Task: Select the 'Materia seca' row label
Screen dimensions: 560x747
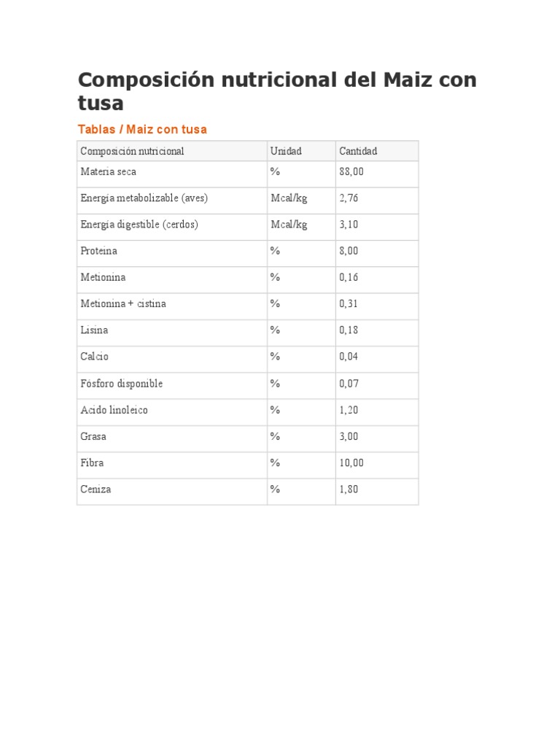Action: point(108,171)
